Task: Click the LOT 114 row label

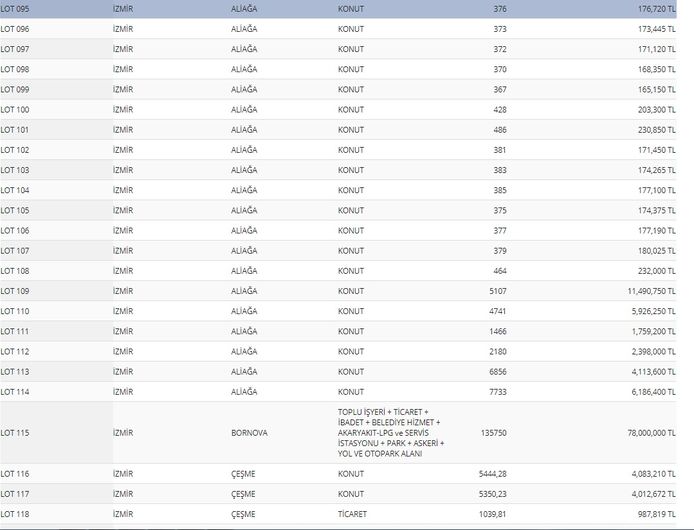Action: (x=15, y=391)
